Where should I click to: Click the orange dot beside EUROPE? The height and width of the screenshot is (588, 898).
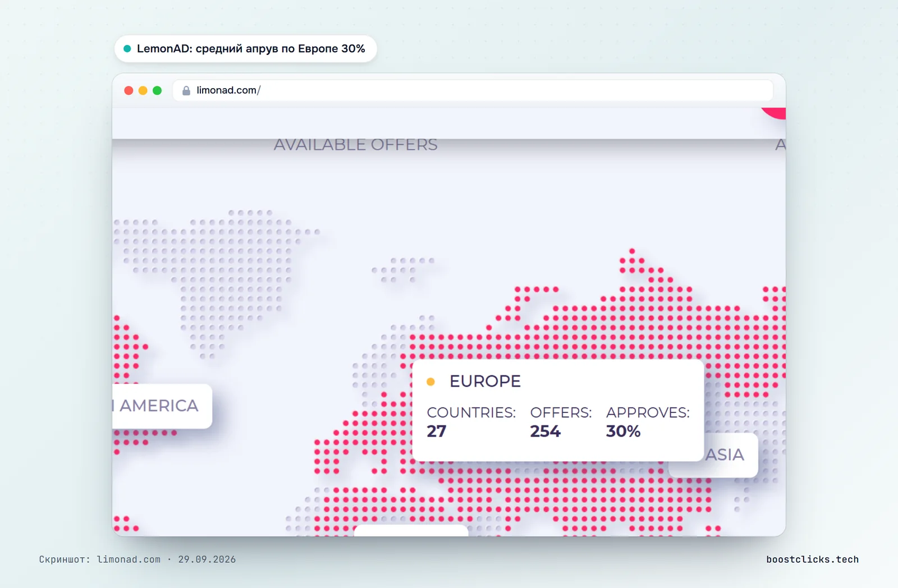(430, 382)
